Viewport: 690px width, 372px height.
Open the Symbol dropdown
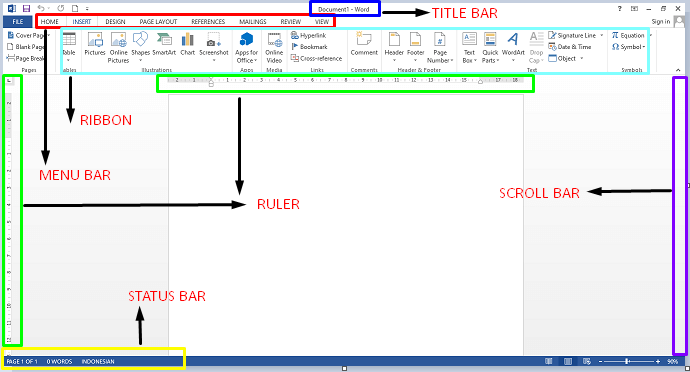[628, 47]
